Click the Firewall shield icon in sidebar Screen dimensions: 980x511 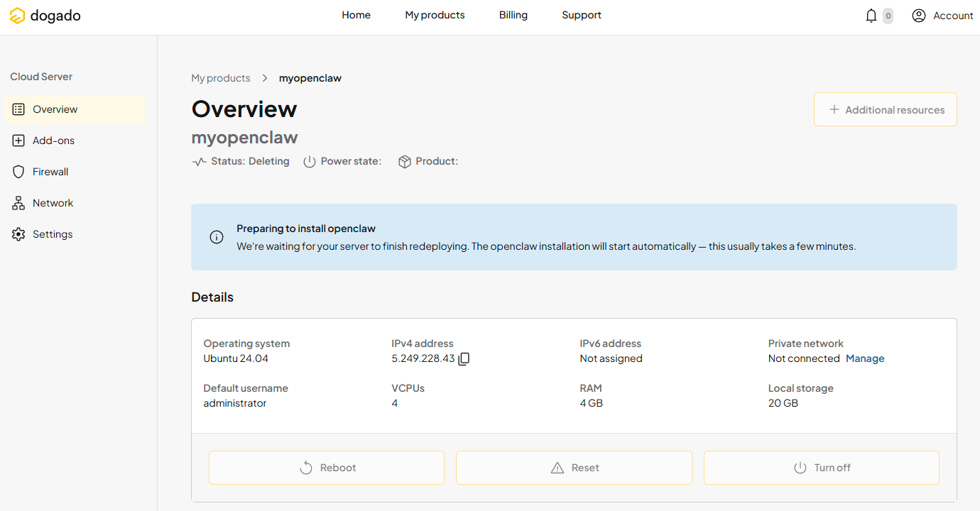pos(18,172)
